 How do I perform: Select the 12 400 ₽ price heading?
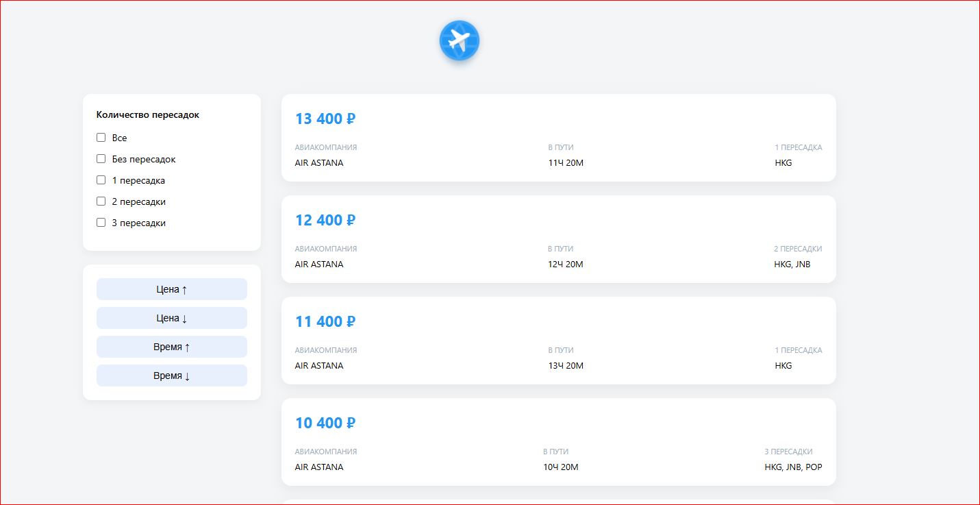(325, 221)
